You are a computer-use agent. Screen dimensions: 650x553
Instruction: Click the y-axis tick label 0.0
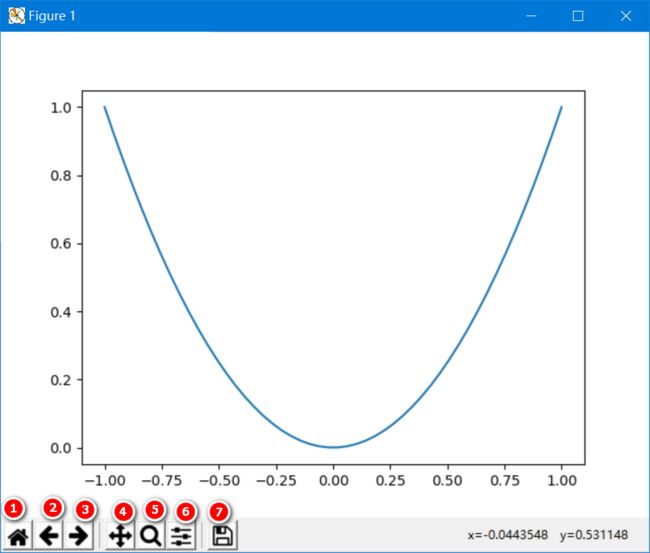click(61, 449)
